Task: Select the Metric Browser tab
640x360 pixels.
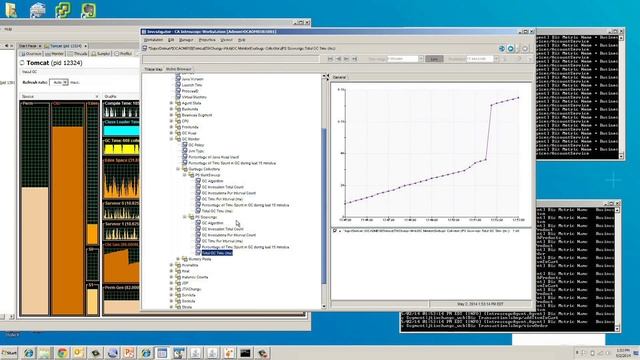Action: pyautogui.click(x=178, y=69)
